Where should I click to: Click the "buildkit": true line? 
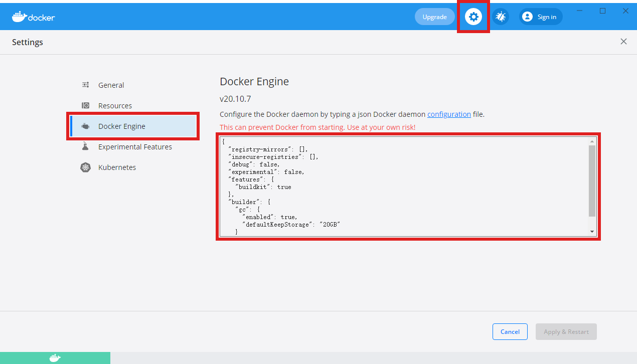[263, 187]
